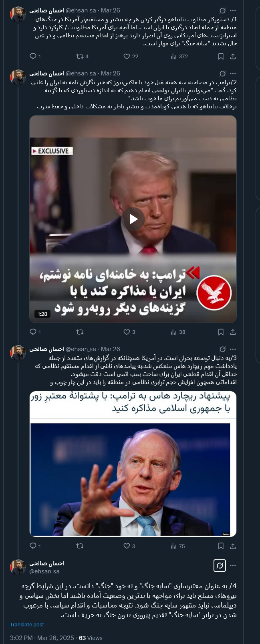Open more options menu on first post
The image size is (260, 644).
point(233,10)
